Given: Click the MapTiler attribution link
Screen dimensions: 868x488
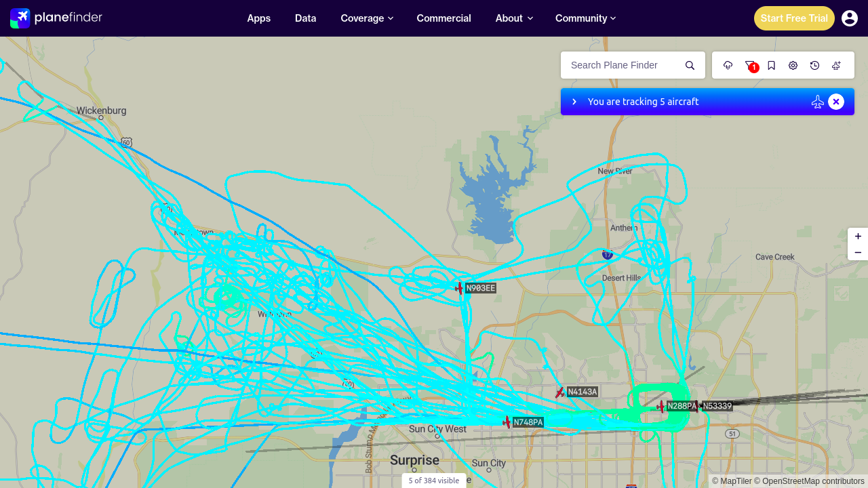Looking at the screenshot, I should [732, 481].
